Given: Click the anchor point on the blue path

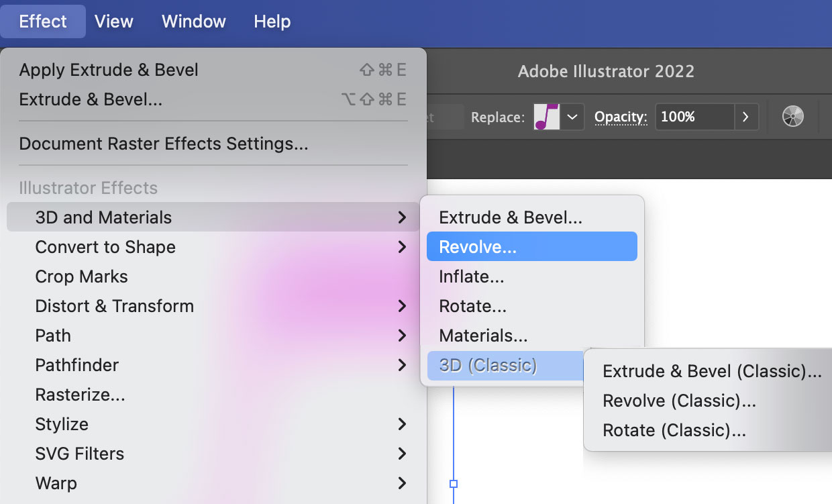Looking at the screenshot, I should [454, 483].
